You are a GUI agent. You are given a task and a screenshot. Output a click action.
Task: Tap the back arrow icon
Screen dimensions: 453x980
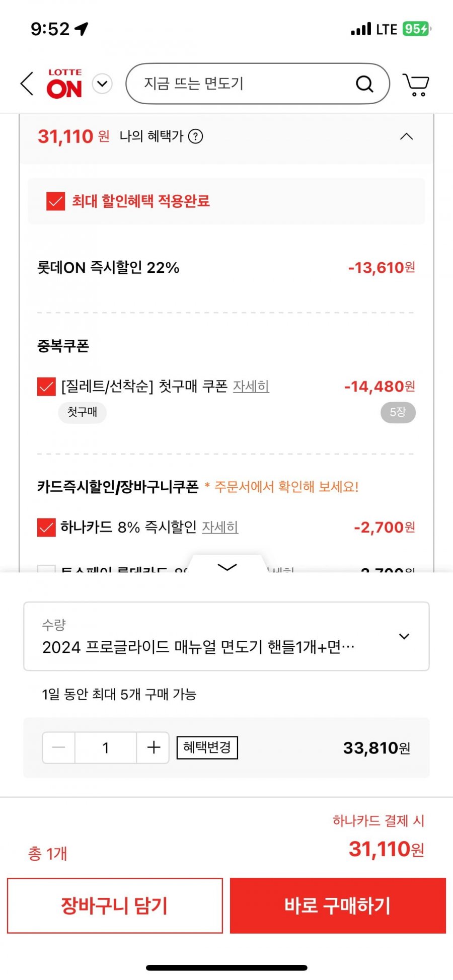27,84
